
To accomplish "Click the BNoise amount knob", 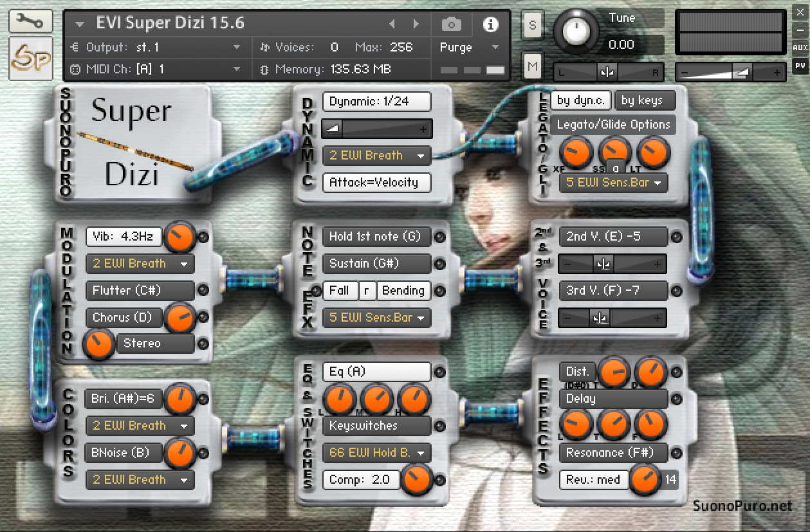I will [x=179, y=453].
